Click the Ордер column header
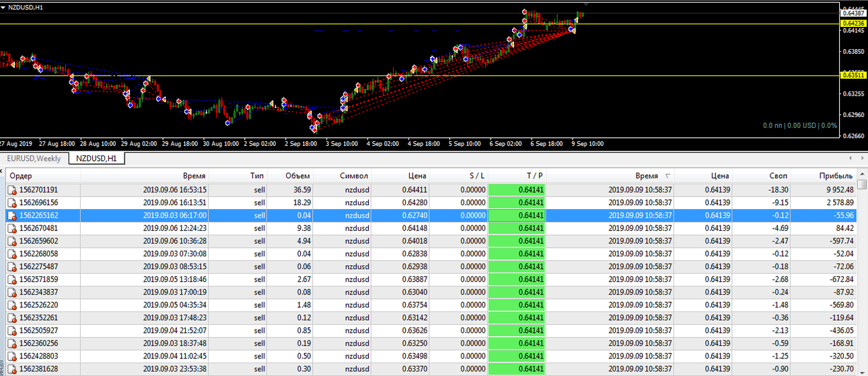This screenshot has height=376, width=868. 44,176
